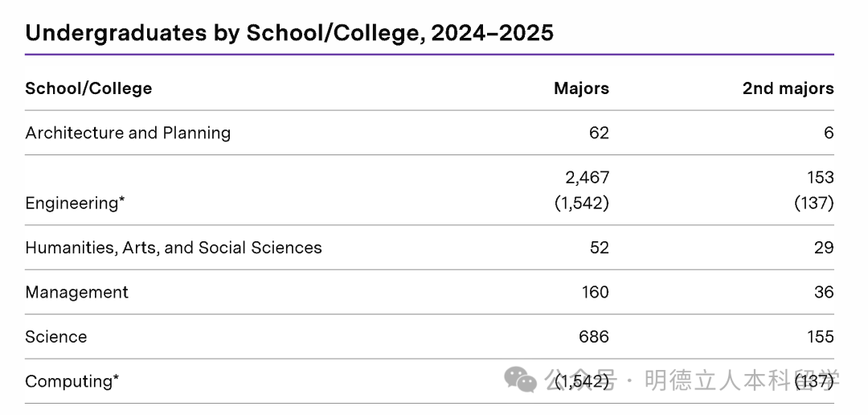Click the Engineering 2nd majors value 153
The width and height of the screenshot is (868, 415).
[821, 178]
